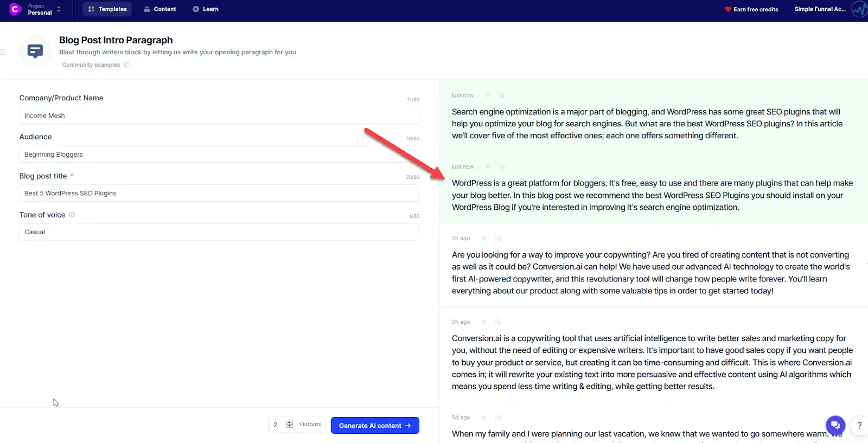Switch to the Content tab
Image resolution: width=868 pixels, height=443 pixels.
(x=160, y=9)
